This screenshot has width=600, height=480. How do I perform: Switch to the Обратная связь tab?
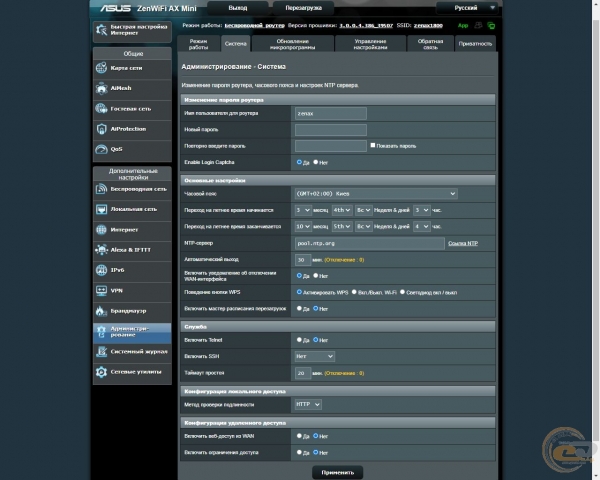(x=430, y=44)
